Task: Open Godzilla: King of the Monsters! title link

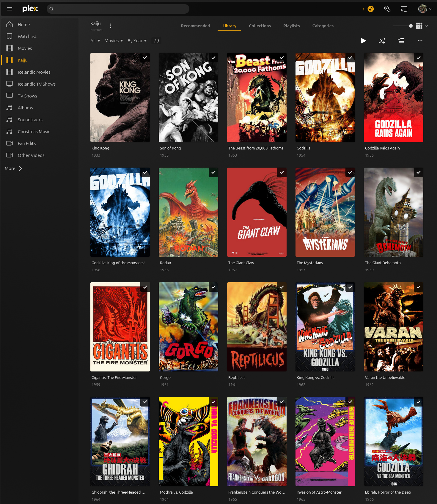Action: click(118, 263)
